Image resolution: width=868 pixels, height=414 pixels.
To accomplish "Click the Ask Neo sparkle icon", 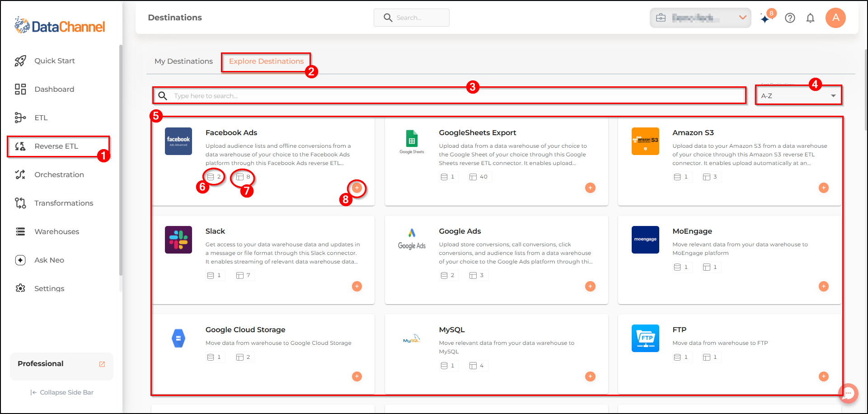I will pyautogui.click(x=20, y=260).
